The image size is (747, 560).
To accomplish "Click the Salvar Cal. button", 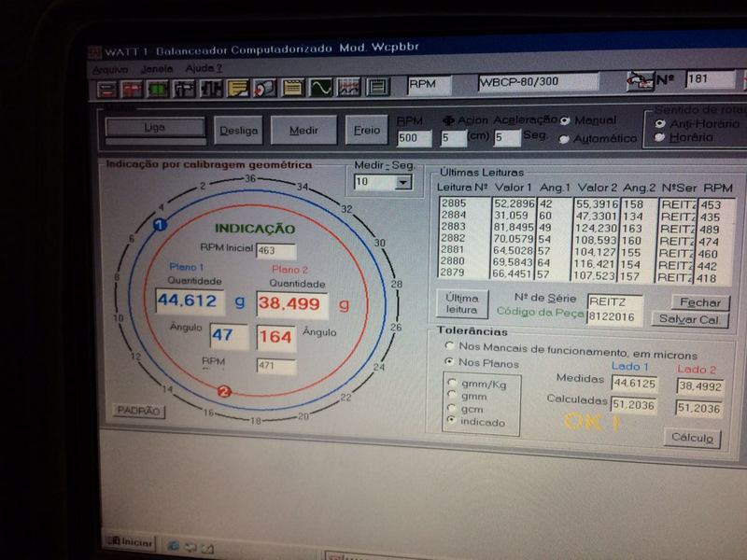I will tap(692, 319).
